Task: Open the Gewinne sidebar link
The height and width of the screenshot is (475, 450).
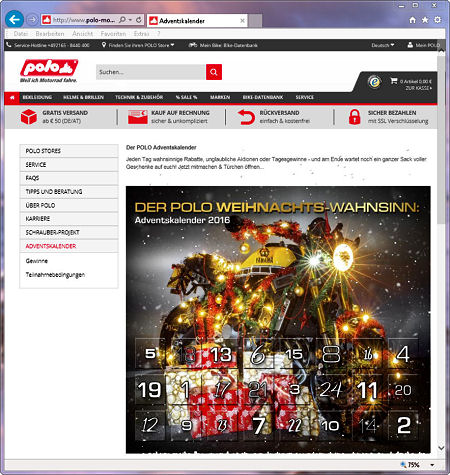Action: coord(37,261)
